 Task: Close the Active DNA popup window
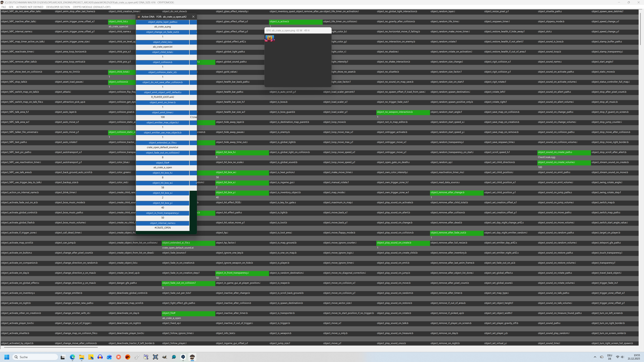[193, 17]
